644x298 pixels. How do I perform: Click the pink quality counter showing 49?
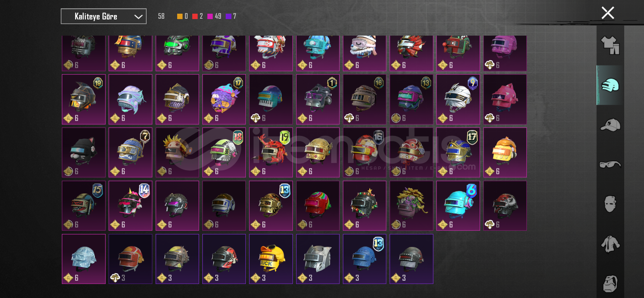[215, 16]
